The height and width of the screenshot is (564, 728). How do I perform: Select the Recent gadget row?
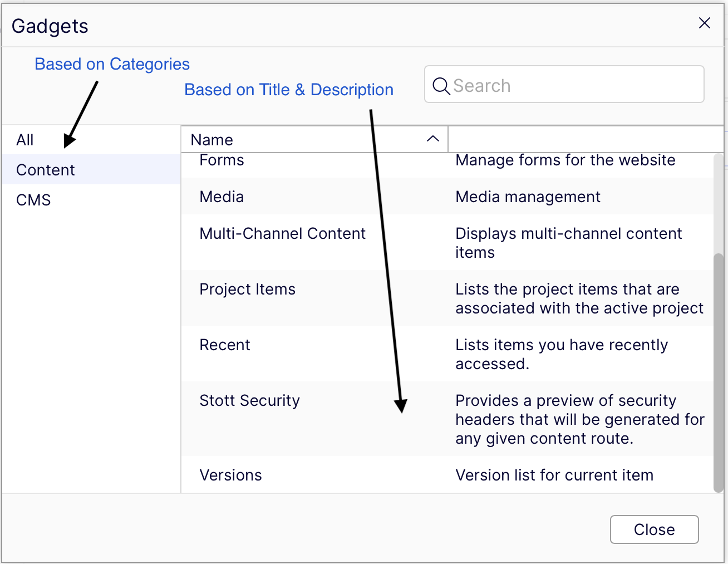pos(278,345)
